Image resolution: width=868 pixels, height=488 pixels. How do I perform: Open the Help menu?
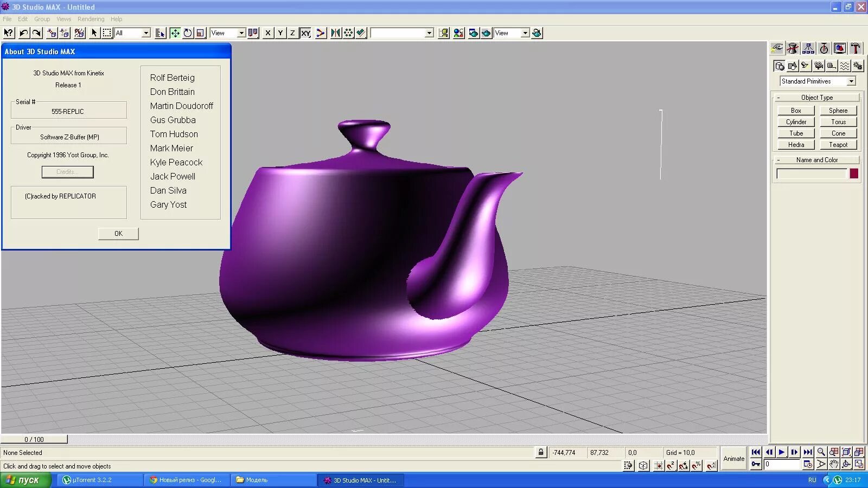tap(117, 19)
